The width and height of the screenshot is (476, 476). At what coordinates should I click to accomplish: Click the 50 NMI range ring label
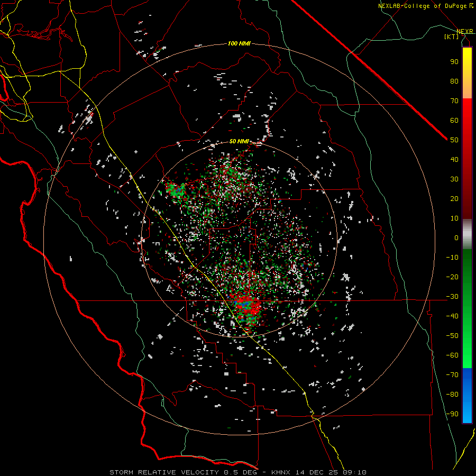(239, 141)
